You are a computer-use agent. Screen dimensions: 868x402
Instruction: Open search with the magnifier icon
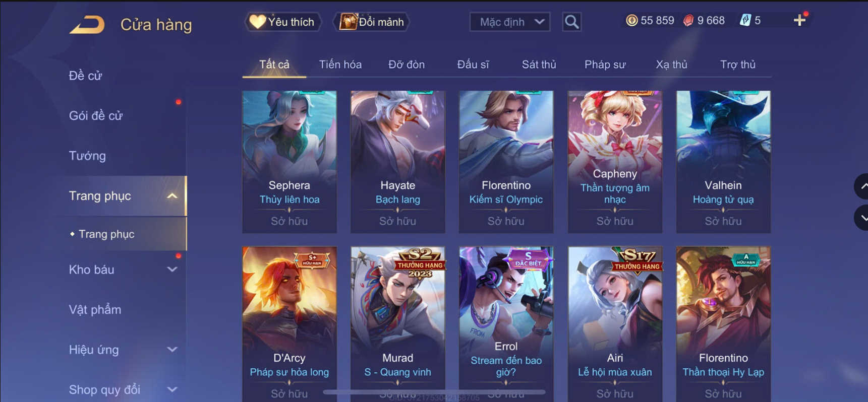point(571,22)
